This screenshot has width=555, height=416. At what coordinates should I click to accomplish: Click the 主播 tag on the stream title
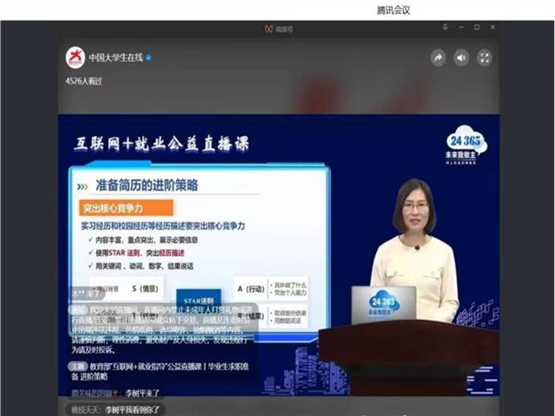click(78, 366)
